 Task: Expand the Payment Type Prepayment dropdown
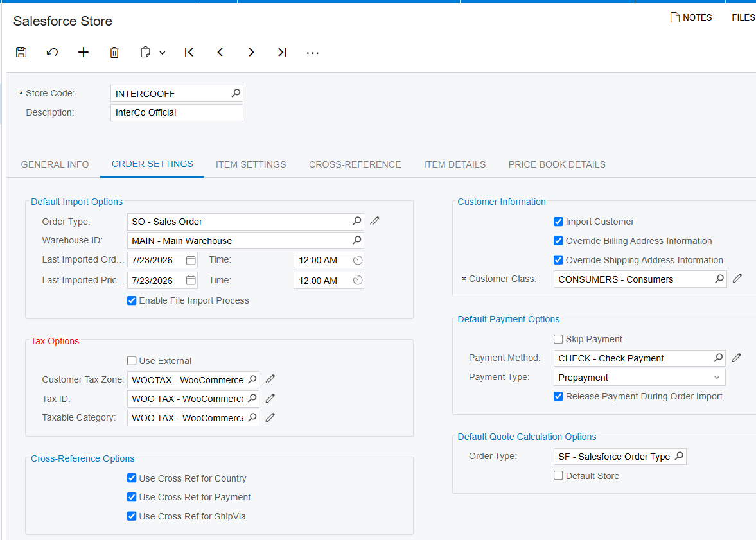pyautogui.click(x=717, y=378)
